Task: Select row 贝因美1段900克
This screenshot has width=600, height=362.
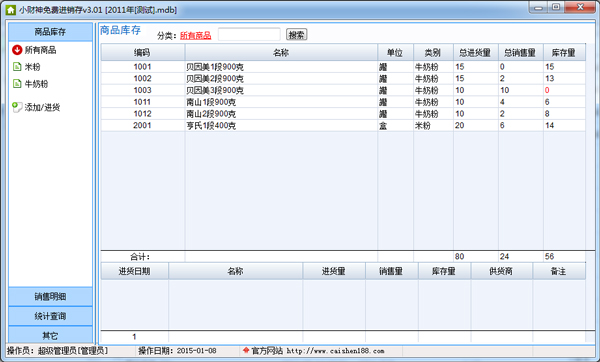Action: pyautogui.click(x=343, y=67)
